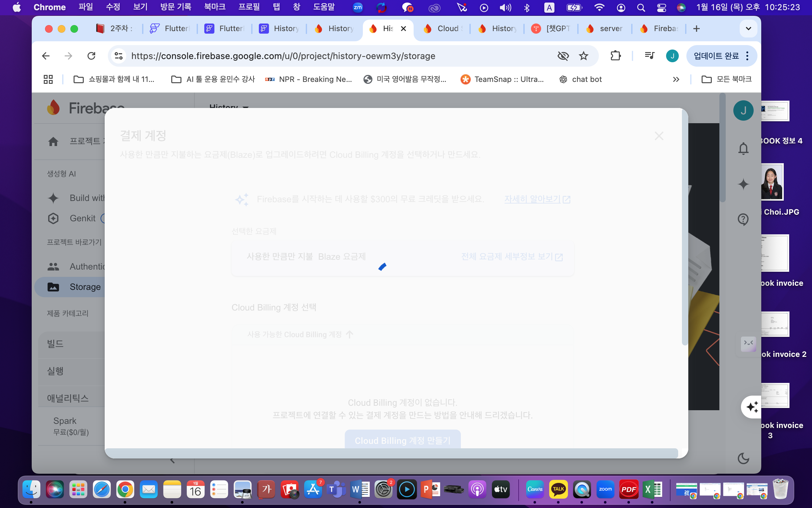Reload the page

[x=91, y=56]
